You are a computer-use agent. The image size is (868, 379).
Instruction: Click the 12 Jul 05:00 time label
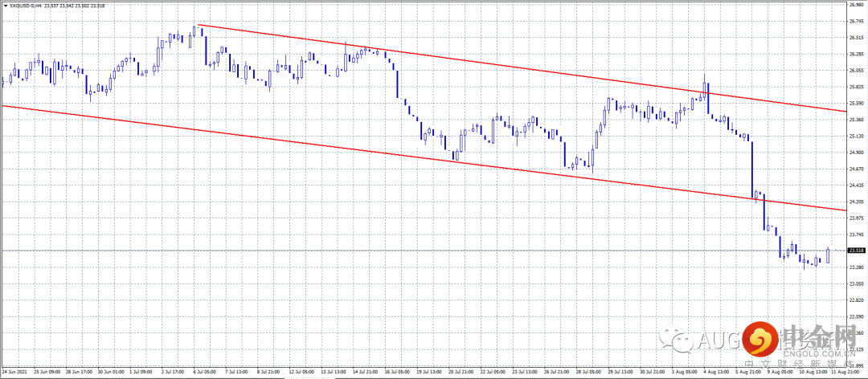point(301,372)
